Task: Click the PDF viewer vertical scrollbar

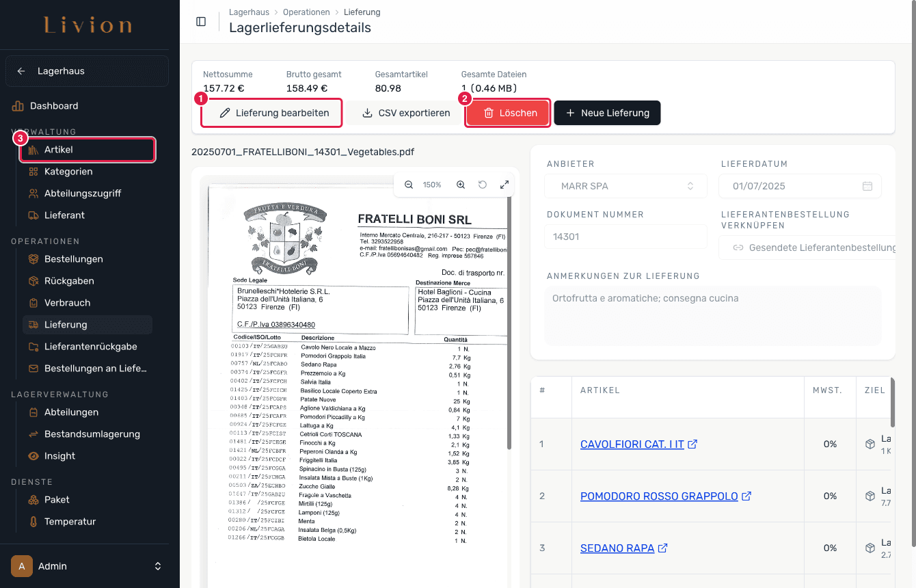Action: tap(509, 321)
